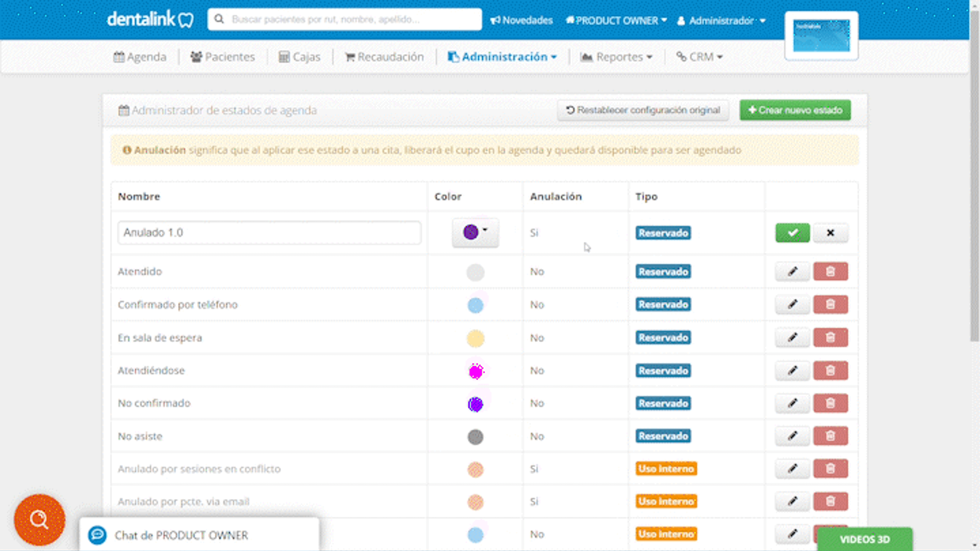
Task: Delete the No confirmado status
Action: point(830,403)
